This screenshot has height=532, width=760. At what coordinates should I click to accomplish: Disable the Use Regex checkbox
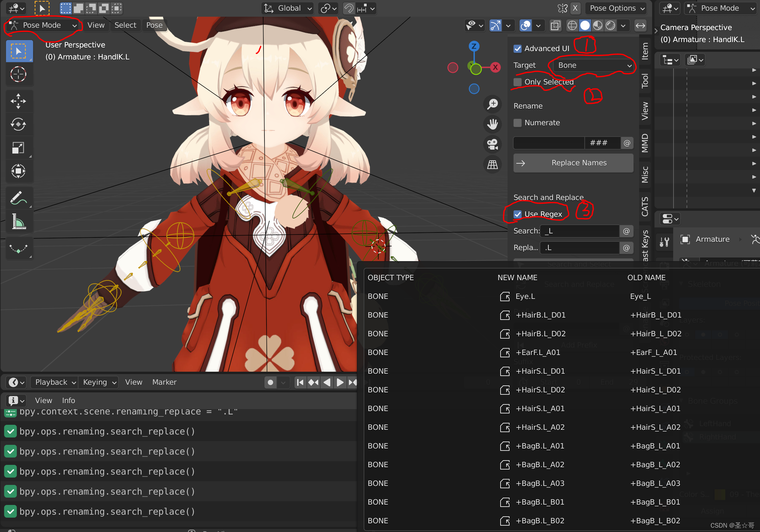(x=518, y=214)
